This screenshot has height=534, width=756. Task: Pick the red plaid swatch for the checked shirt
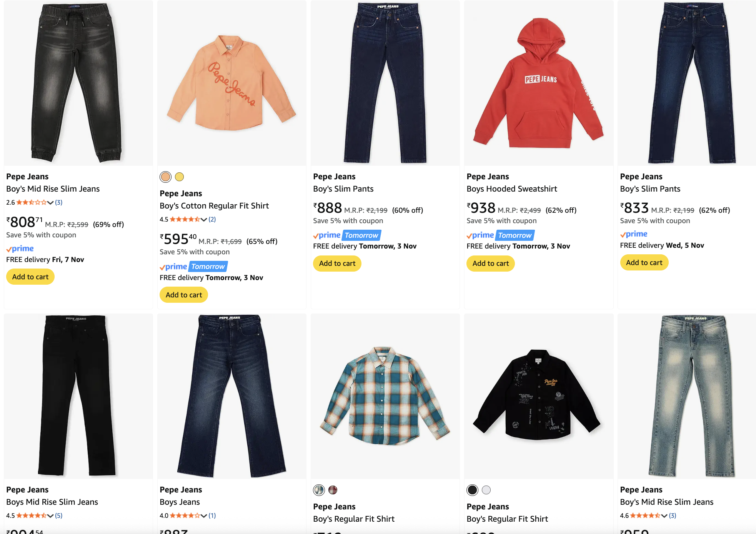click(x=333, y=490)
